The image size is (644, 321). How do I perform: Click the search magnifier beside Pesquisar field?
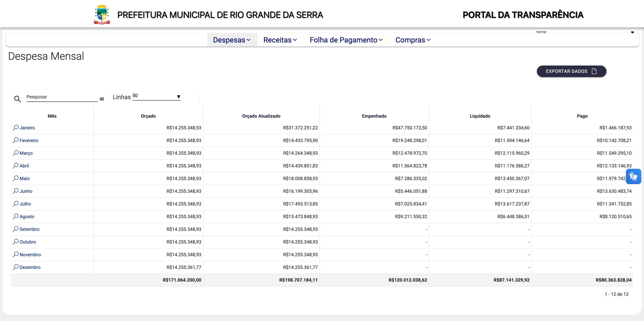(x=17, y=99)
